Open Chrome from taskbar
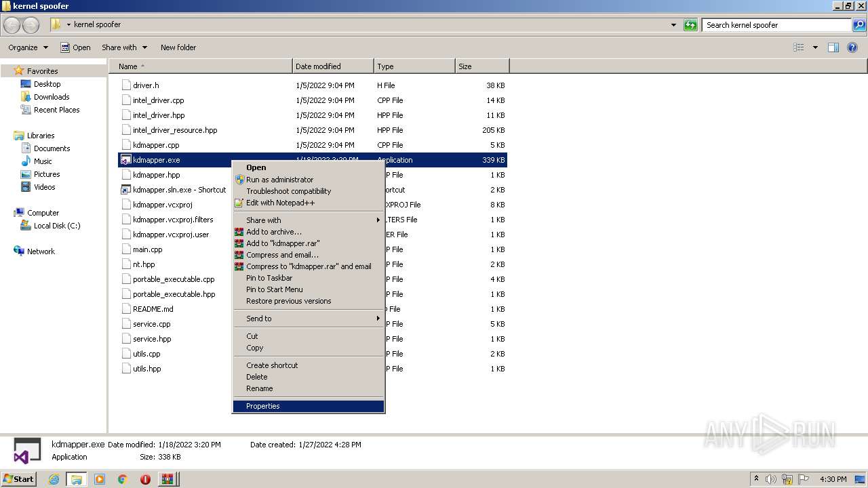Viewport: 868px width, 488px height. (x=123, y=479)
